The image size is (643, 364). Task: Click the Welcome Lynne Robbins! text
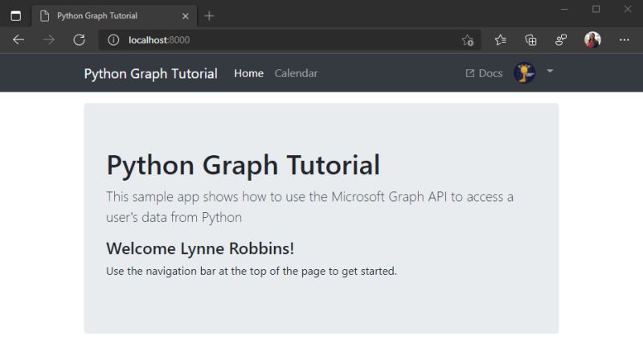coord(199,248)
